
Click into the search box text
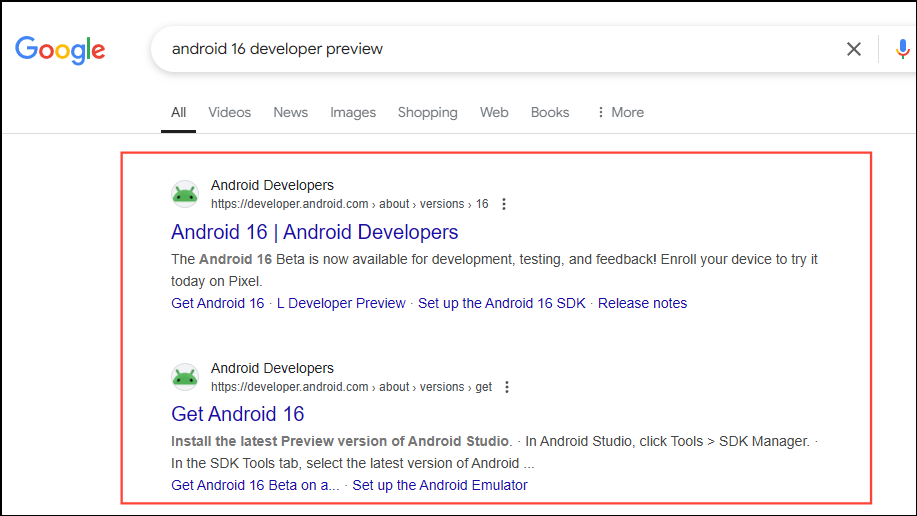(x=277, y=49)
